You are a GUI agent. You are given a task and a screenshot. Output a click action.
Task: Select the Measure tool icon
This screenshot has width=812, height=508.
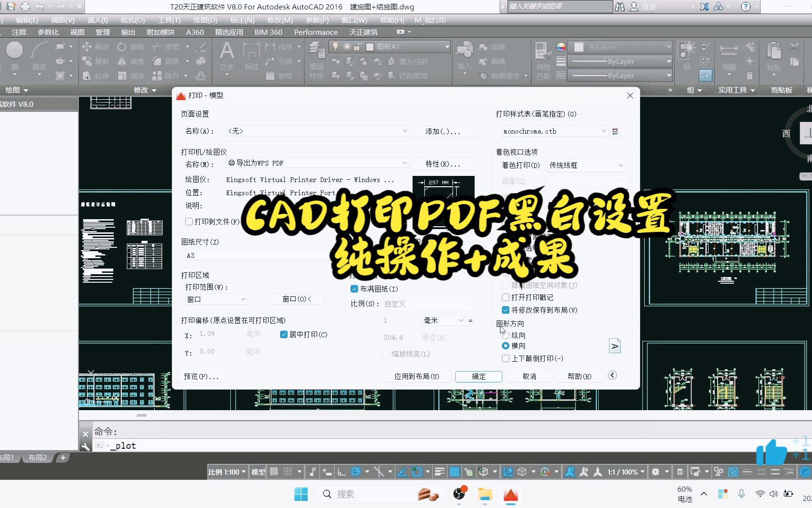(729, 50)
